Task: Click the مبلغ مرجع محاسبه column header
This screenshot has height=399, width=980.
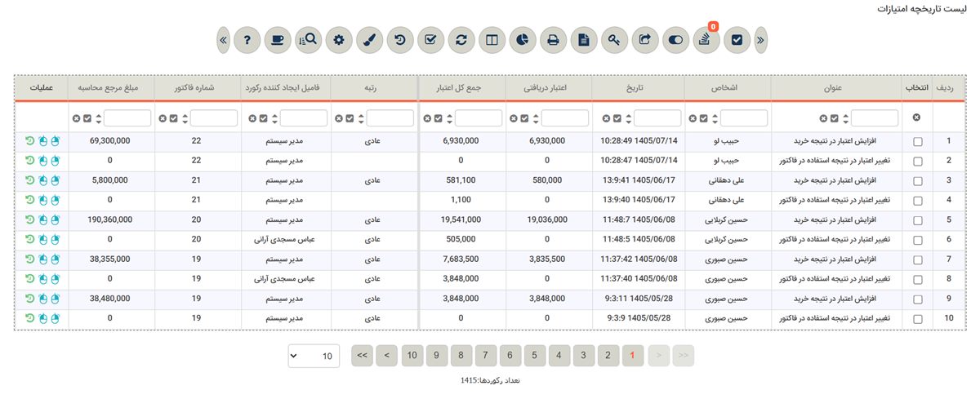Action: click(x=109, y=87)
